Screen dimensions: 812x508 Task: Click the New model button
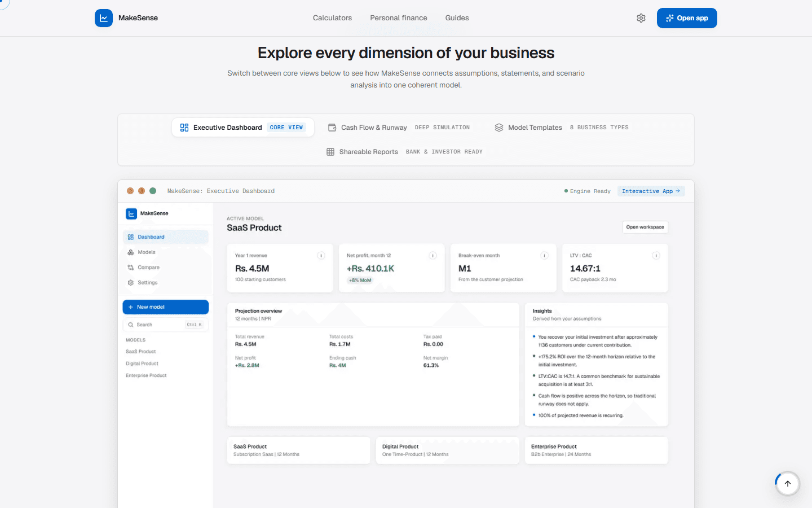pos(166,307)
